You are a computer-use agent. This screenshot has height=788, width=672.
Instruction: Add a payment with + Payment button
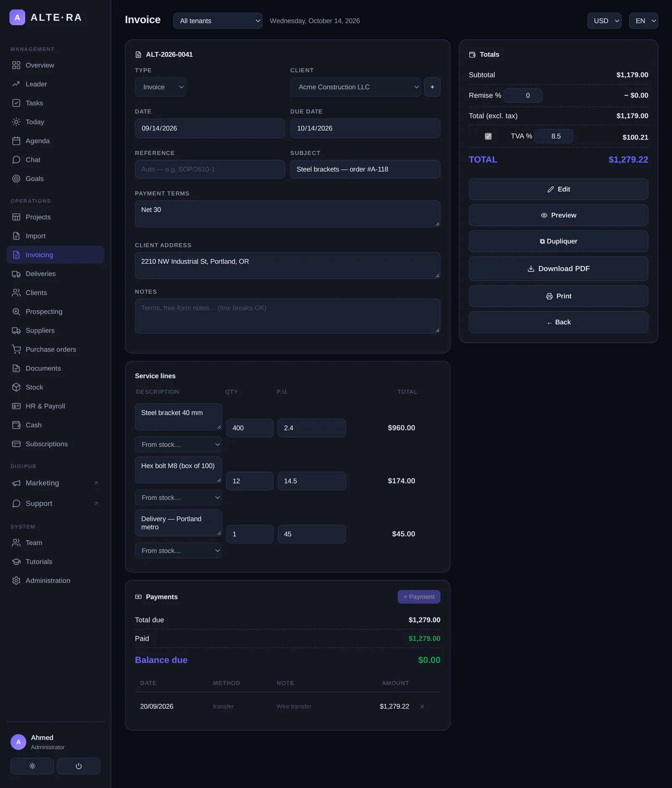click(x=419, y=597)
